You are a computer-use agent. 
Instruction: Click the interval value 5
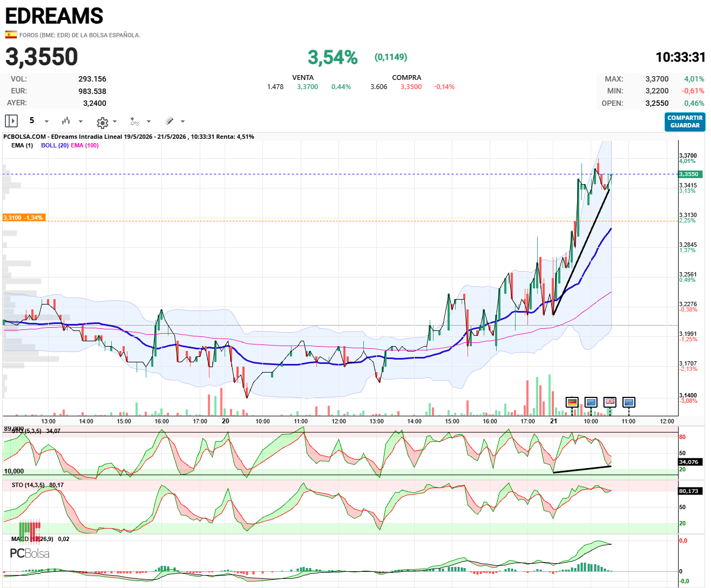click(32, 120)
